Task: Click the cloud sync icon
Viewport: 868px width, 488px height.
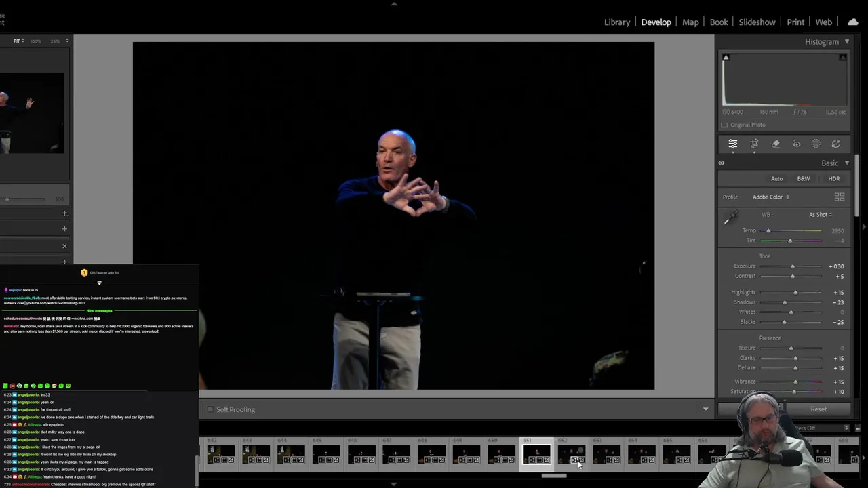Action: point(853,22)
